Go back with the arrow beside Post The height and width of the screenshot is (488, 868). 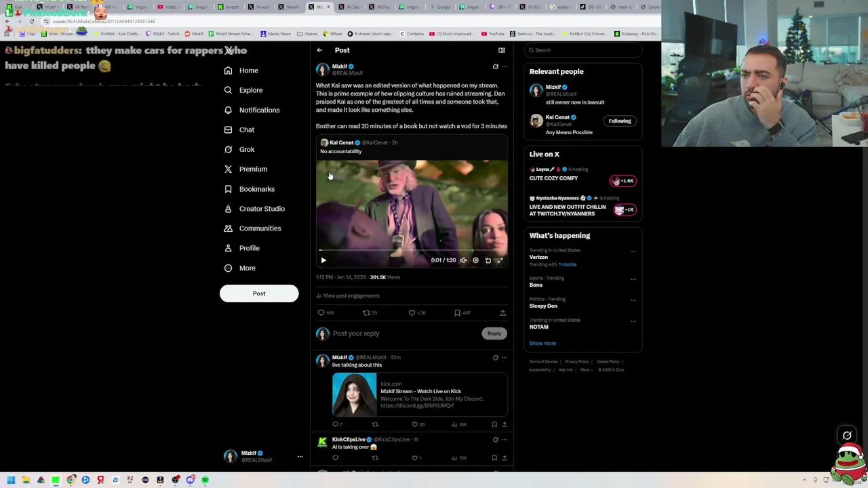[x=319, y=50]
